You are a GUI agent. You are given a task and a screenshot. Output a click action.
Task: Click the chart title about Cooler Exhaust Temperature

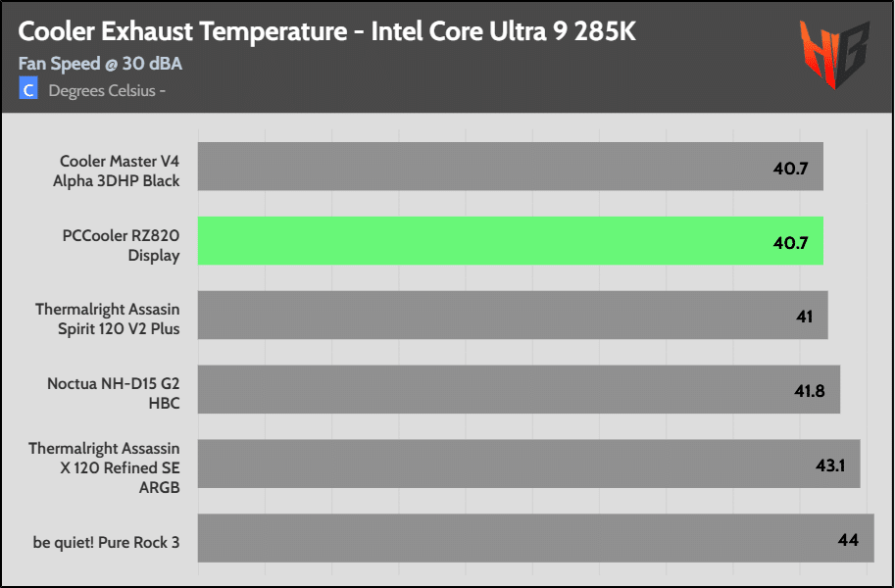(328, 31)
